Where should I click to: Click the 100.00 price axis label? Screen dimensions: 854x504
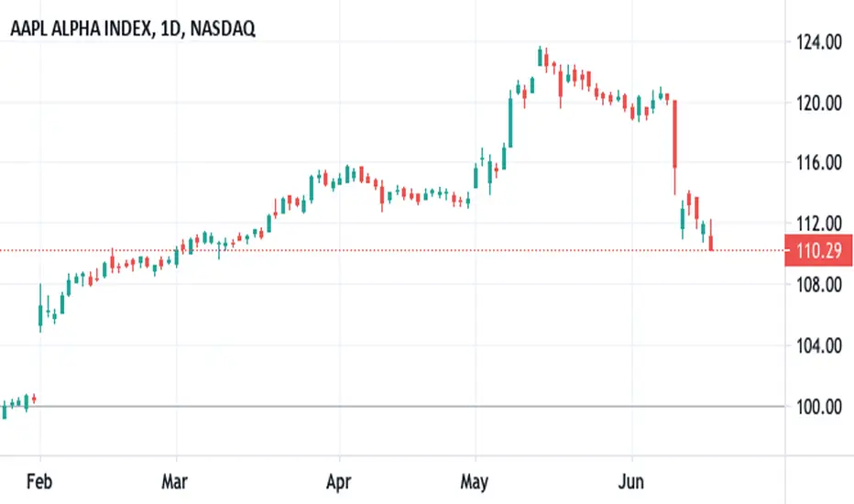(818, 407)
